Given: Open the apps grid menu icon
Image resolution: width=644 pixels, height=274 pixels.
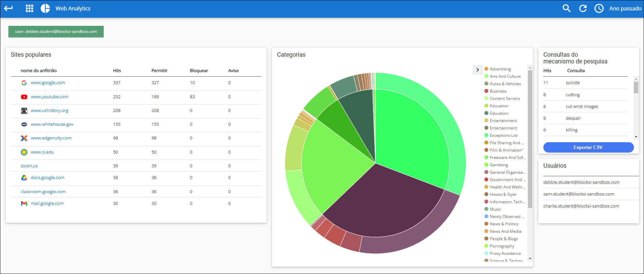Looking at the screenshot, I should (x=30, y=8).
